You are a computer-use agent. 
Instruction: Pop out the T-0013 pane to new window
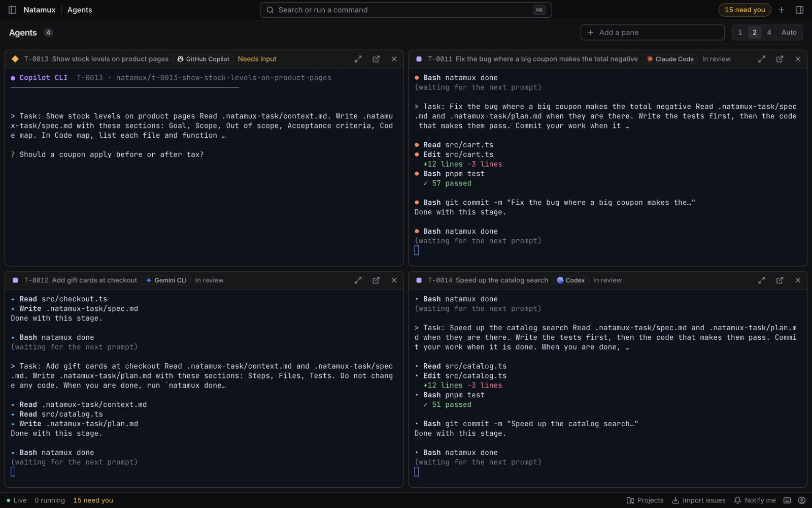pyautogui.click(x=376, y=59)
